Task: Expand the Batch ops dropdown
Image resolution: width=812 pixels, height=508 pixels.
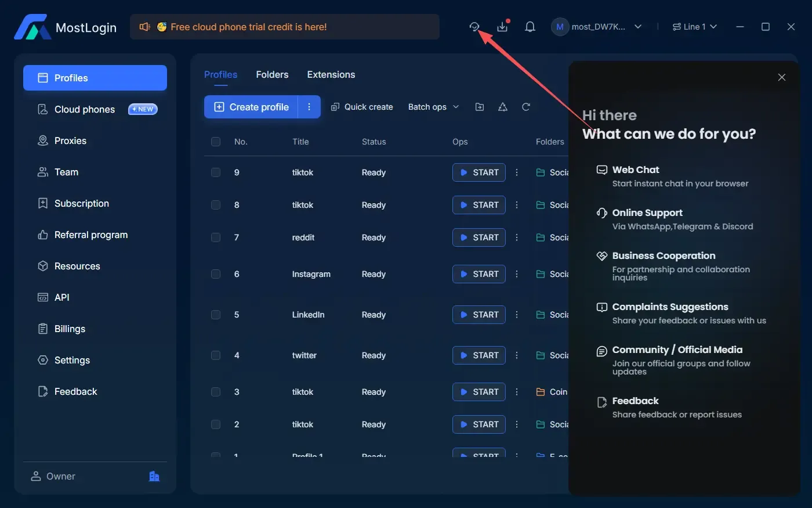Action: tap(433, 107)
